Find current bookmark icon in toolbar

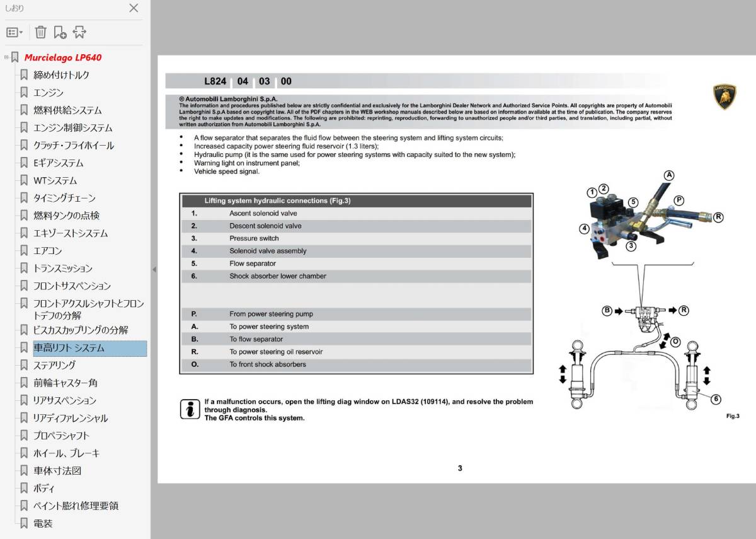79,32
